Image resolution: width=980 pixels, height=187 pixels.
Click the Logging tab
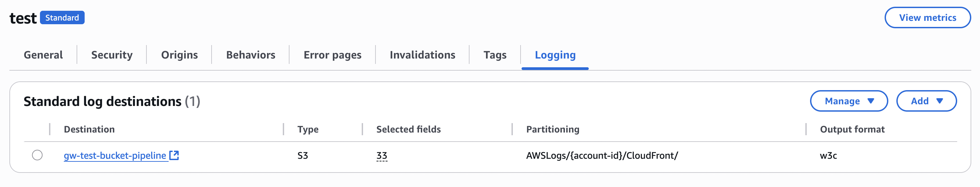click(555, 55)
